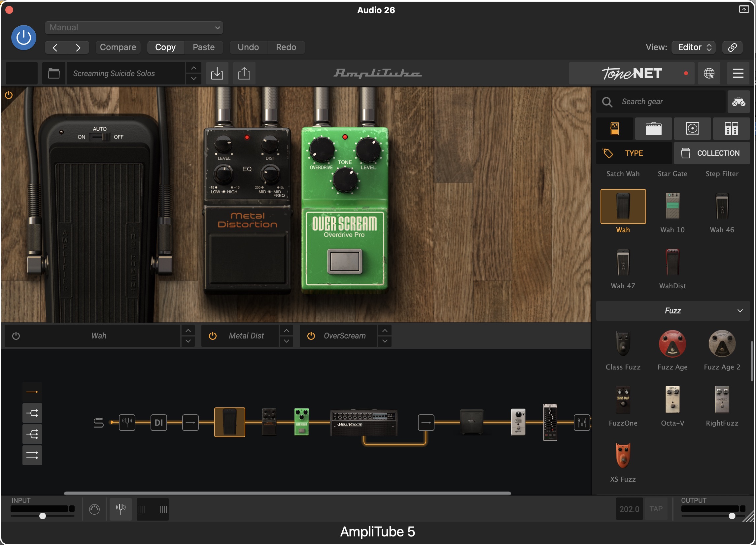This screenshot has height=545, width=756.
Task: Step Metal Dist slot model down
Action: 286,341
